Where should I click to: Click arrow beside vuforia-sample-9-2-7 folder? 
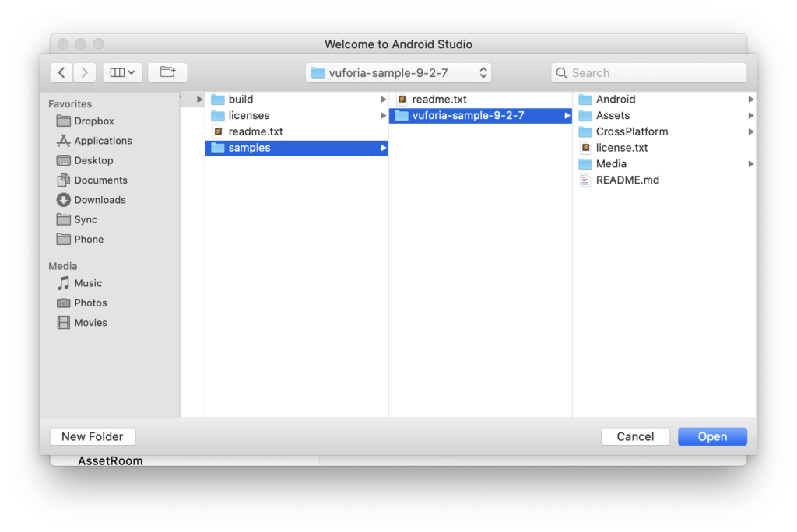click(567, 116)
